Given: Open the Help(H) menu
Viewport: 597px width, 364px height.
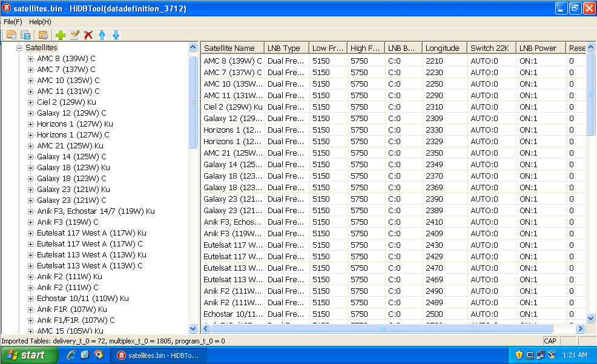Looking at the screenshot, I should click(x=40, y=22).
